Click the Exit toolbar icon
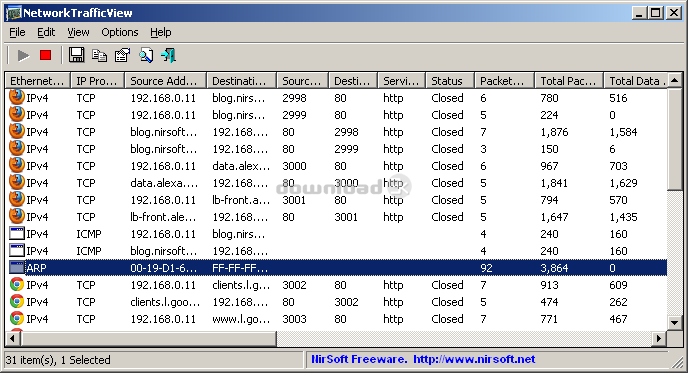The width and height of the screenshot is (688, 373). pyautogui.click(x=168, y=55)
